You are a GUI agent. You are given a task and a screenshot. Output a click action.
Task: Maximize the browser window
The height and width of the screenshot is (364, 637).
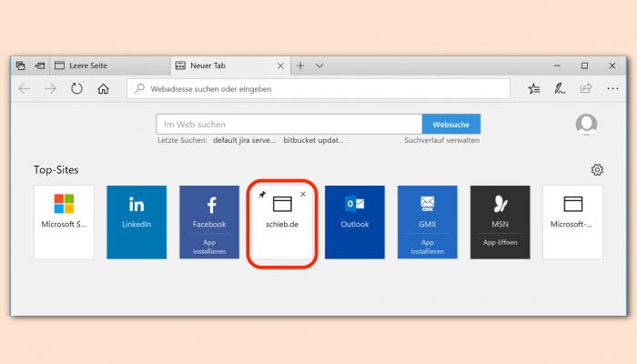pos(584,66)
